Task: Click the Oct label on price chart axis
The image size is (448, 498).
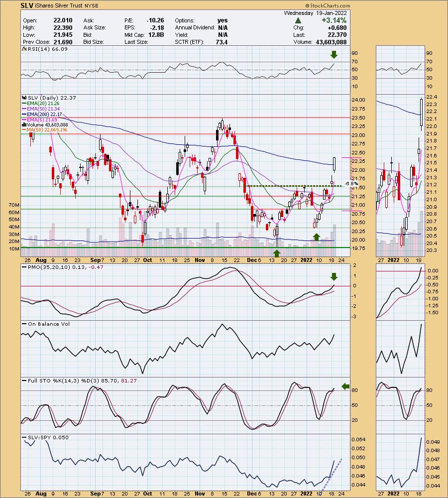Action: point(147,260)
